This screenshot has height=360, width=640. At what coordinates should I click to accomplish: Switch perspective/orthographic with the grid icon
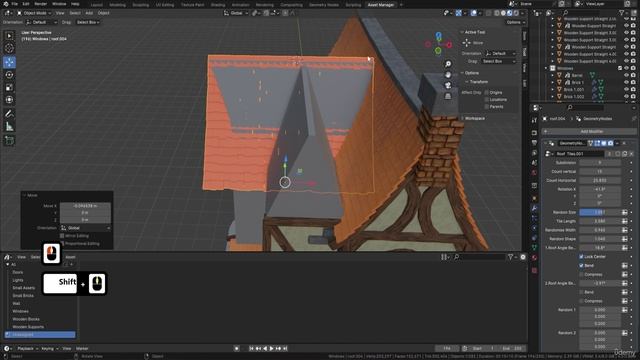[448, 96]
